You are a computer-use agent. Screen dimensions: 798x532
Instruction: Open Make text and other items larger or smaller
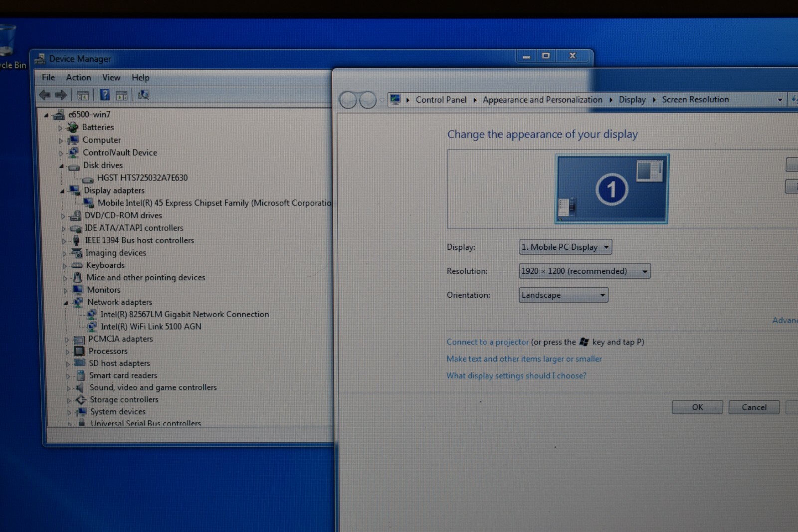[524, 359]
